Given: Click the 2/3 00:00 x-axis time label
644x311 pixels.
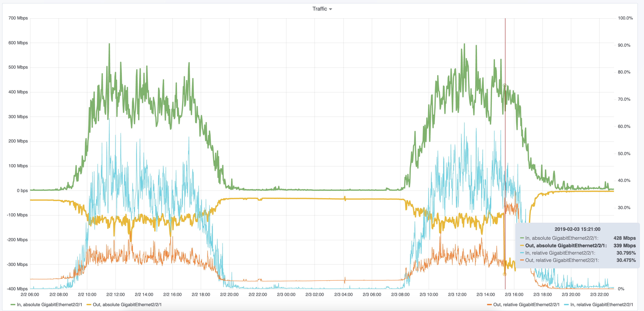Looking at the screenshot, I should (286, 295).
